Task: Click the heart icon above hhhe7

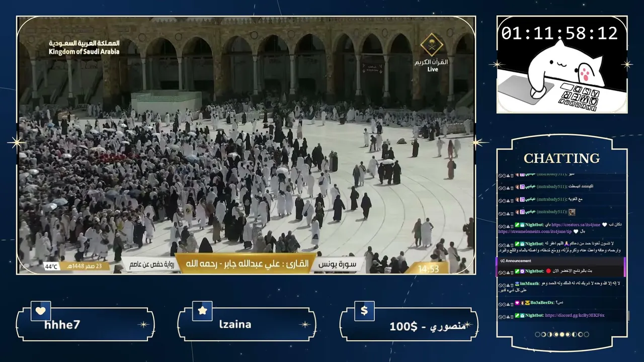Action: tap(41, 311)
